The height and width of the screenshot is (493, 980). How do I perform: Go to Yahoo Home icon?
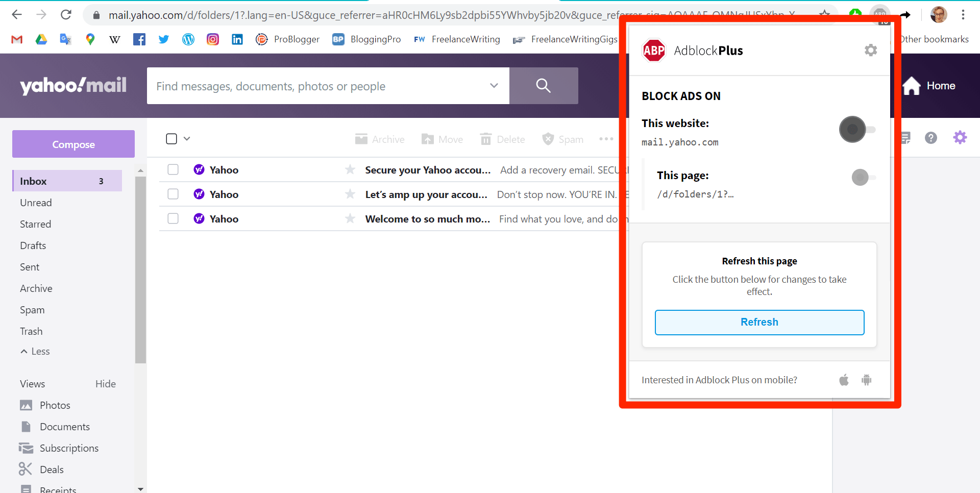[x=912, y=86]
